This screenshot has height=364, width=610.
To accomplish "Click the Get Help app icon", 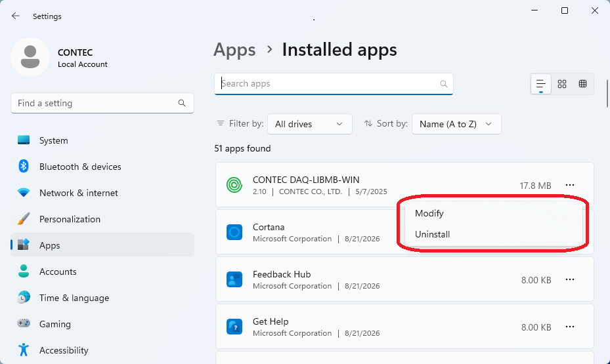I will (x=234, y=327).
